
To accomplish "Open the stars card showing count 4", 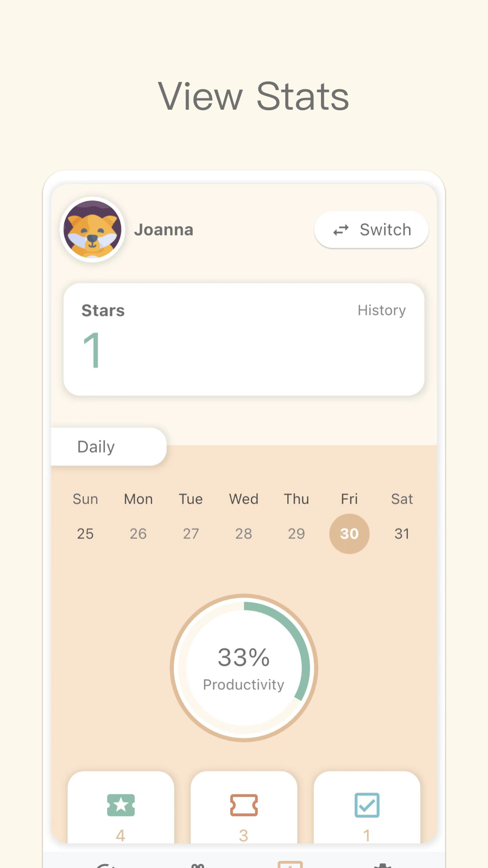I will pyautogui.click(x=121, y=807).
